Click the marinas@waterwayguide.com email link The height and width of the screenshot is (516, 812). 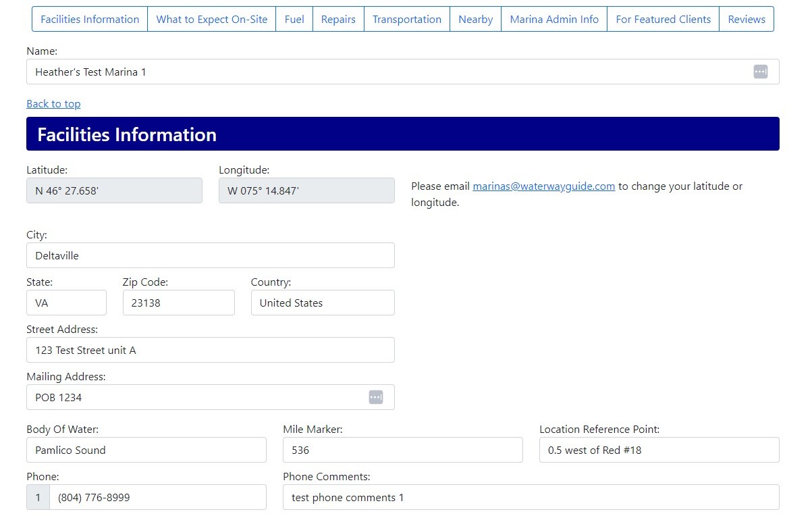[543, 186]
